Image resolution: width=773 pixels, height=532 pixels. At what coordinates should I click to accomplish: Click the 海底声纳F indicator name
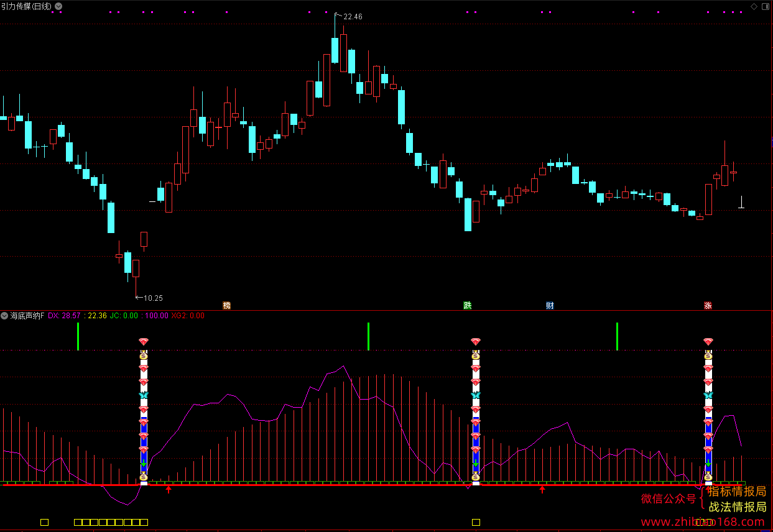click(27, 316)
